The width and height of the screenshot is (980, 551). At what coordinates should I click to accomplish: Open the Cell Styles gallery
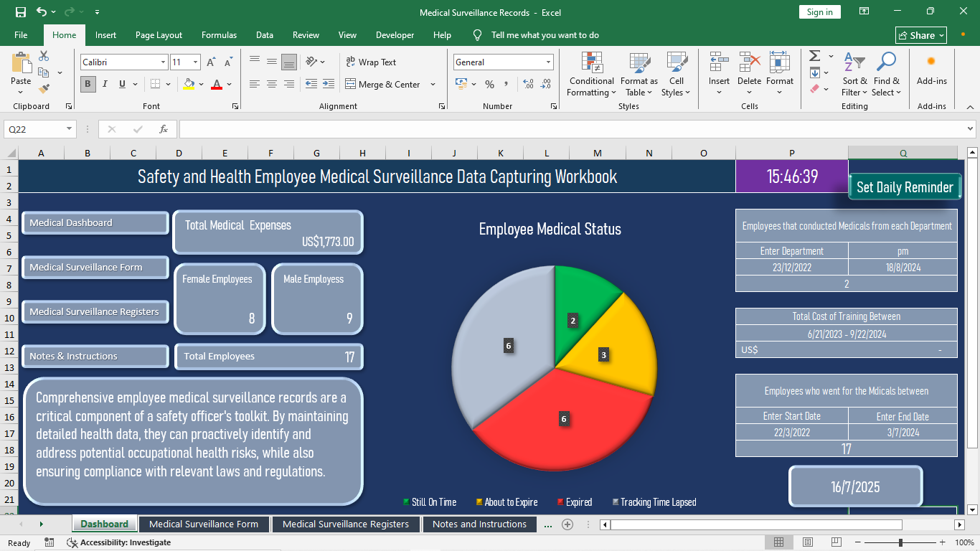pos(677,74)
